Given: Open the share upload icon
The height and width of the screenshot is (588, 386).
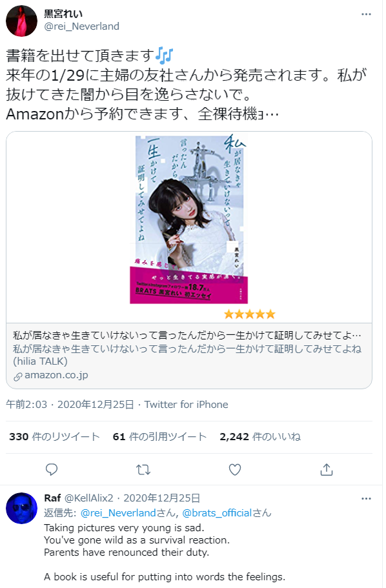Looking at the screenshot, I should pyautogui.click(x=327, y=469).
